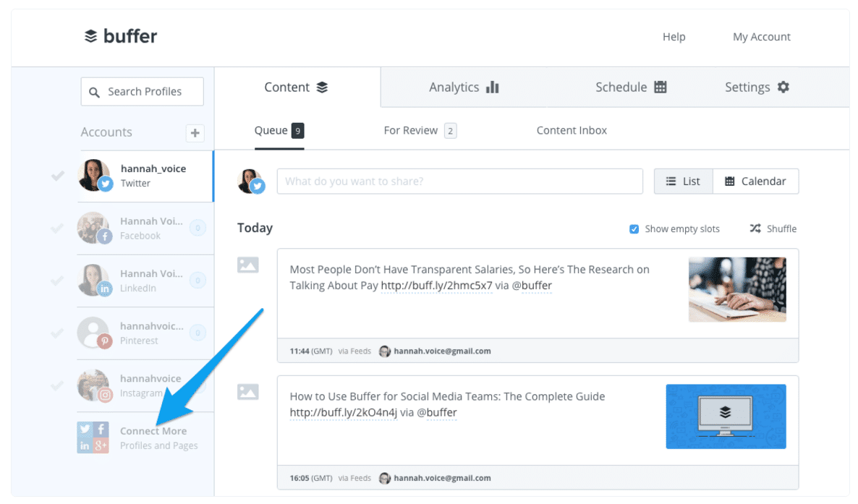
Task: Click the Connect More social icons grid
Action: [93, 437]
